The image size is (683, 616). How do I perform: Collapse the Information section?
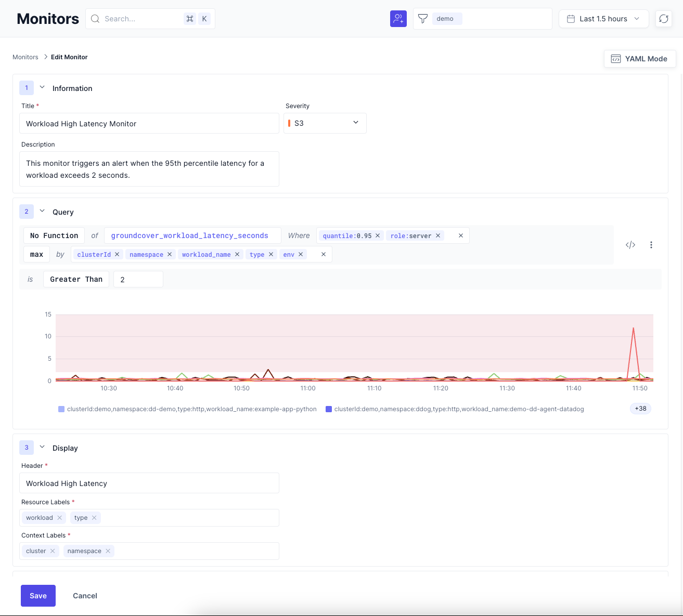[42, 88]
